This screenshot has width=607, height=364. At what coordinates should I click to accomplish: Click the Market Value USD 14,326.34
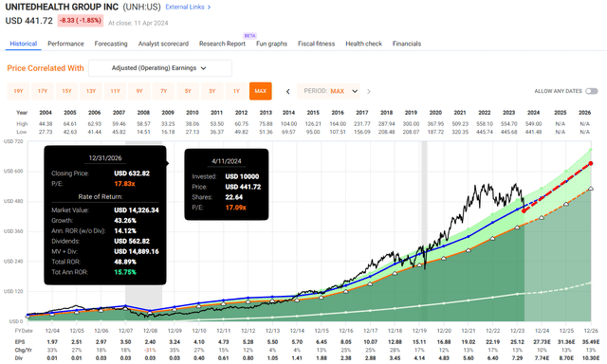click(x=137, y=210)
